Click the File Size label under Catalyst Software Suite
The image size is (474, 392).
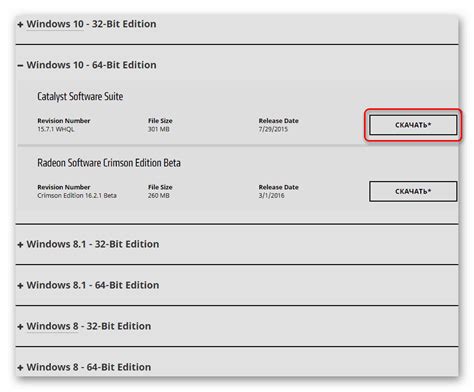[x=160, y=121]
